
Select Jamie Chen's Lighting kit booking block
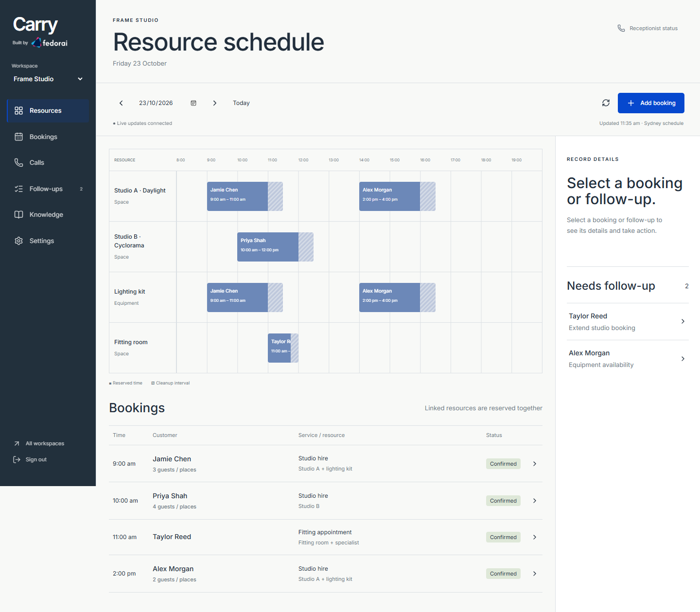(x=245, y=297)
